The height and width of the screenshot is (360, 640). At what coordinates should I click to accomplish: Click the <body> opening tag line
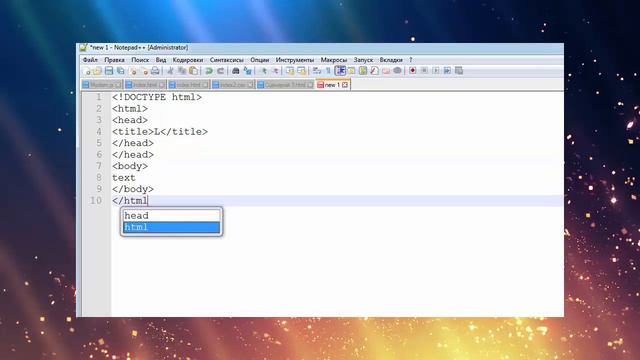coord(130,166)
